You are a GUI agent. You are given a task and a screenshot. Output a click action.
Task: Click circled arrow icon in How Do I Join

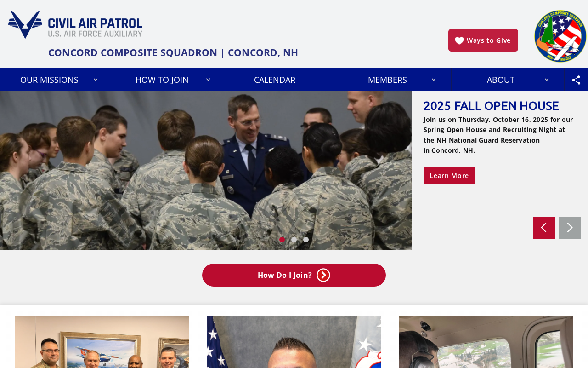[323, 275]
